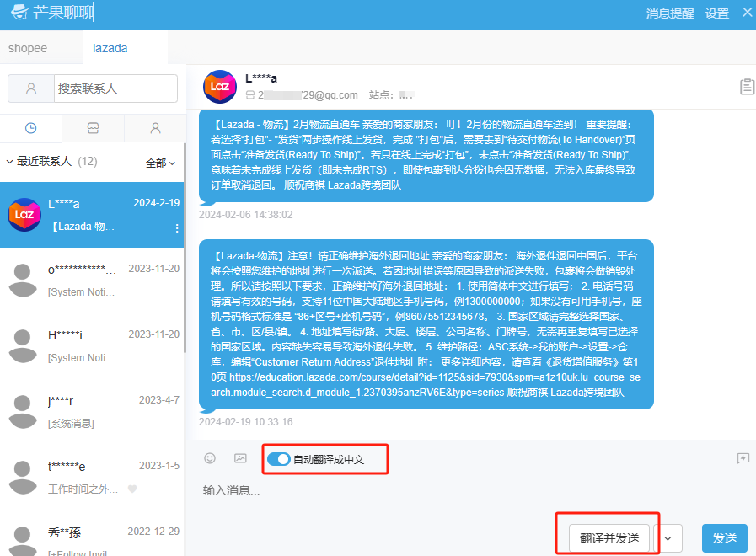
Task: Click the 2月物流直通车 message bubble
Action: (x=426, y=155)
